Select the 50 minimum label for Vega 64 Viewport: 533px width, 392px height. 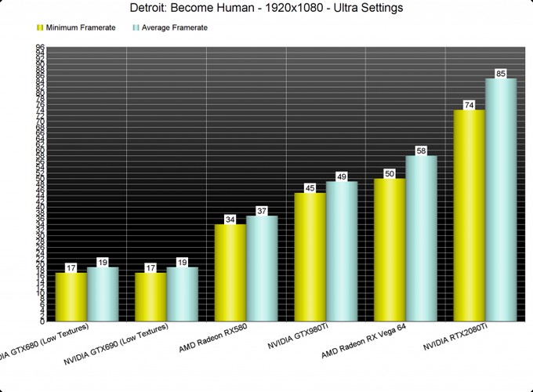tap(390, 173)
